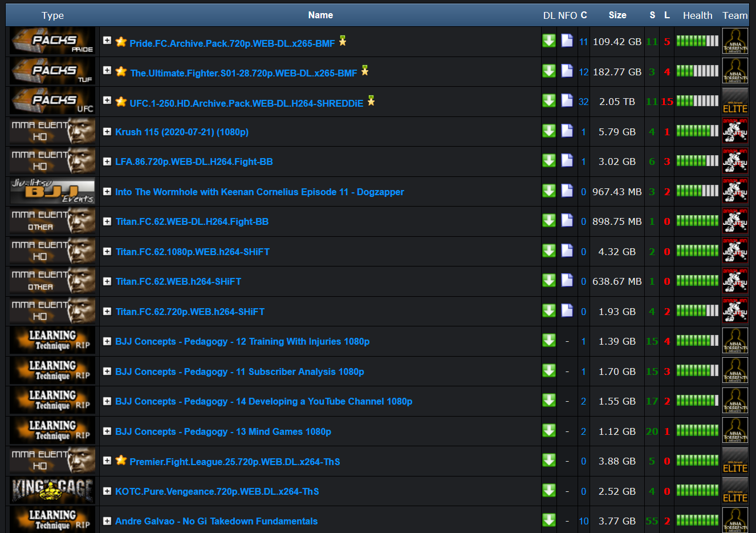Download Titan.FC.62.1080p.WEB.h264-SHiFT via arrow
The height and width of the screenshot is (533, 756).
coord(549,251)
